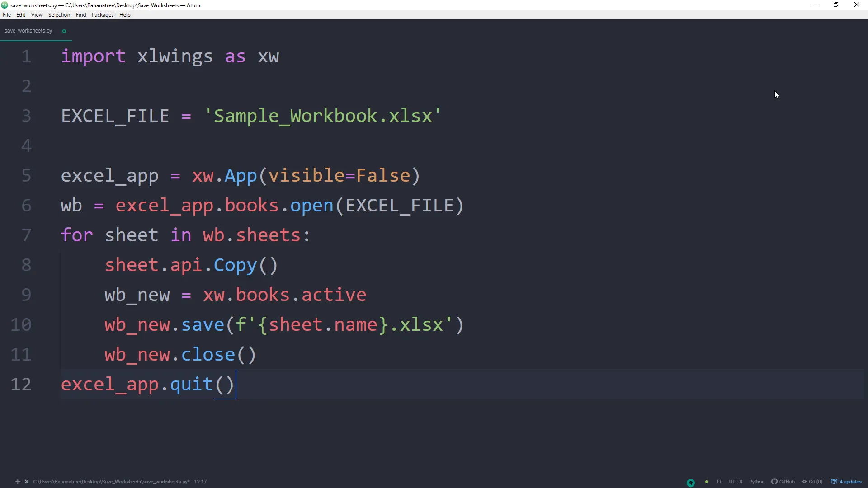Click the green linter status dot
The width and height of the screenshot is (868, 488).
click(706, 482)
